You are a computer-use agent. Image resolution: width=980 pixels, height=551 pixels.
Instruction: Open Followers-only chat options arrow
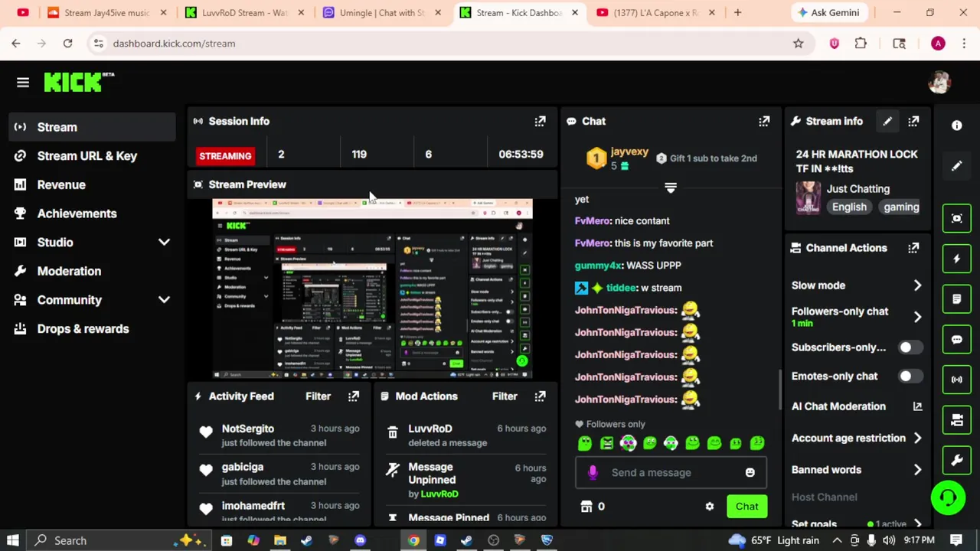(917, 317)
